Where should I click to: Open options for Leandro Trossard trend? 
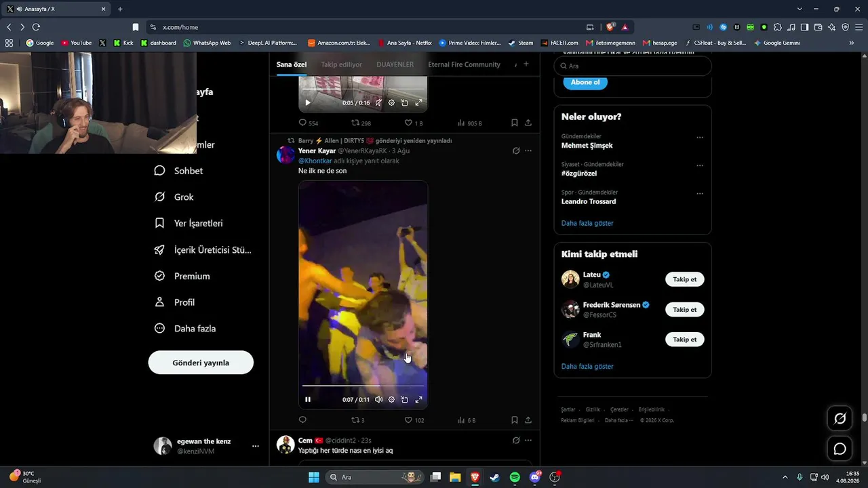click(700, 194)
